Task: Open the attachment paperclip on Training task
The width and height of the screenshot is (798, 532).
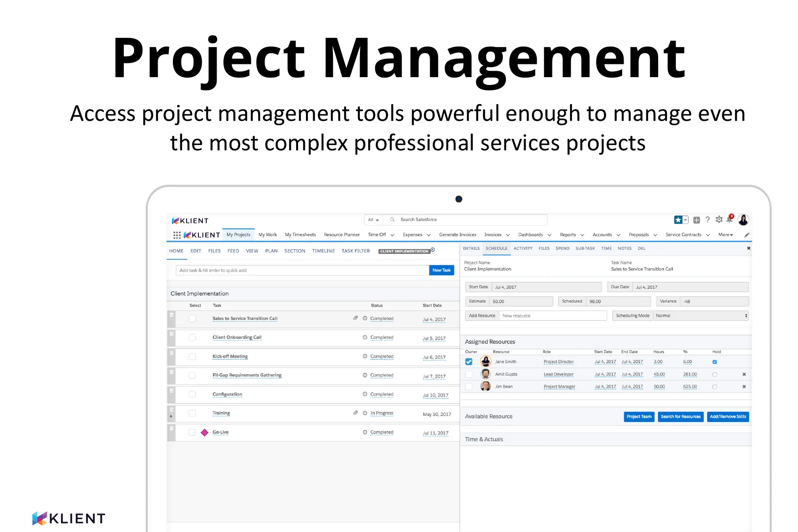Action: [x=356, y=413]
